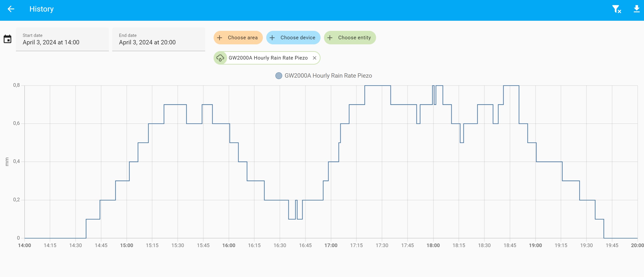The width and height of the screenshot is (644, 277).
Task: Toggle the GW2000A series legend circle
Action: pyautogui.click(x=279, y=75)
